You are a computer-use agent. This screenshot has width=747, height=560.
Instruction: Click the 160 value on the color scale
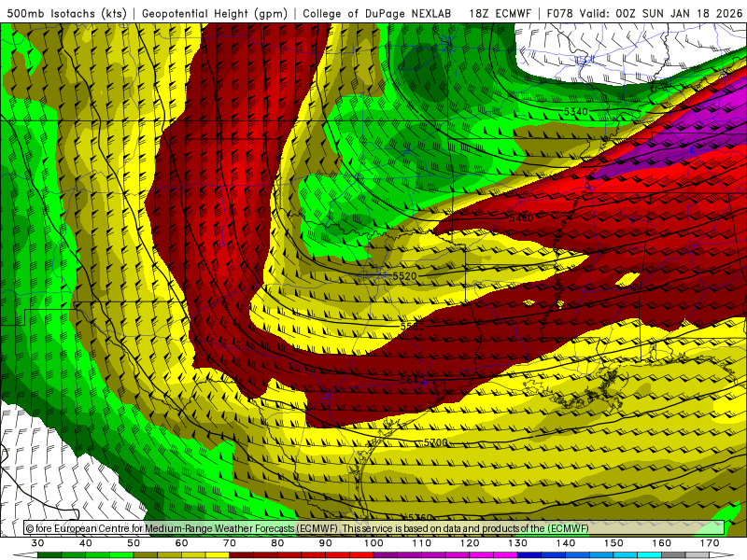coord(662,543)
